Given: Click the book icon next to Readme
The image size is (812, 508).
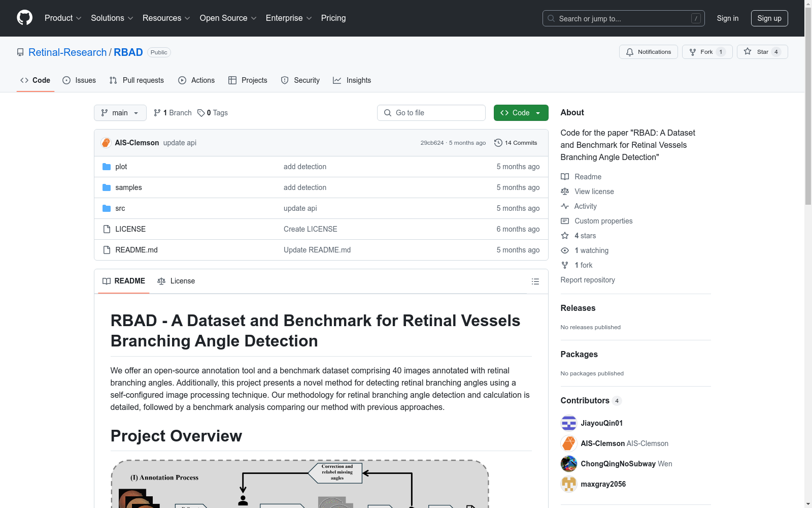Looking at the screenshot, I should point(565,177).
